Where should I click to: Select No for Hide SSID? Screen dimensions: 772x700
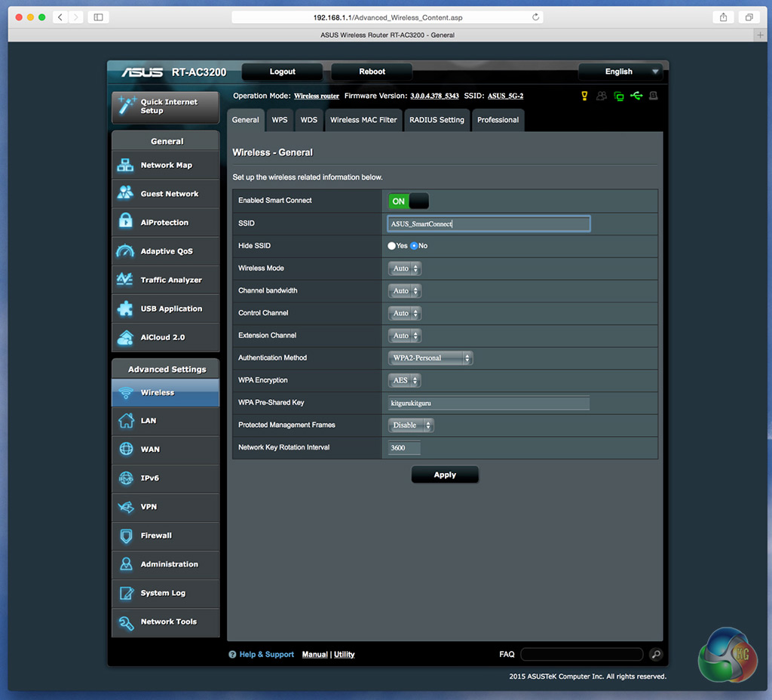point(414,246)
